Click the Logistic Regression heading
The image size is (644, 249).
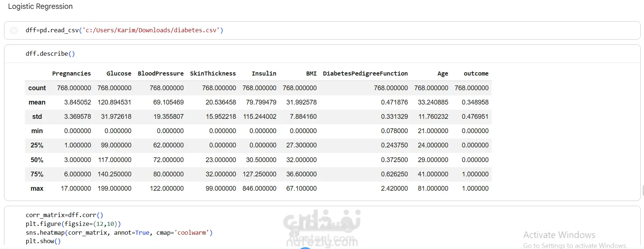(40, 7)
